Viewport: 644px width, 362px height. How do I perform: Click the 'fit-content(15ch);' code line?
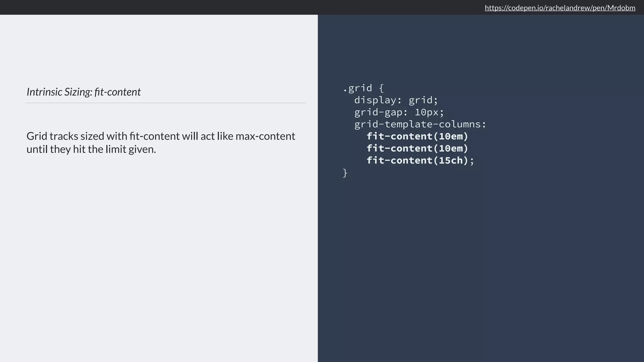(420, 161)
